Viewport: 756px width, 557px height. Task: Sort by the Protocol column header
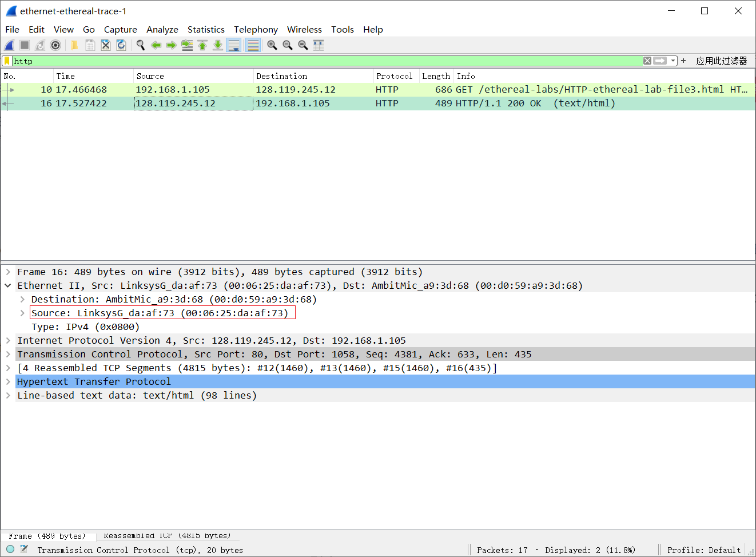coord(396,76)
